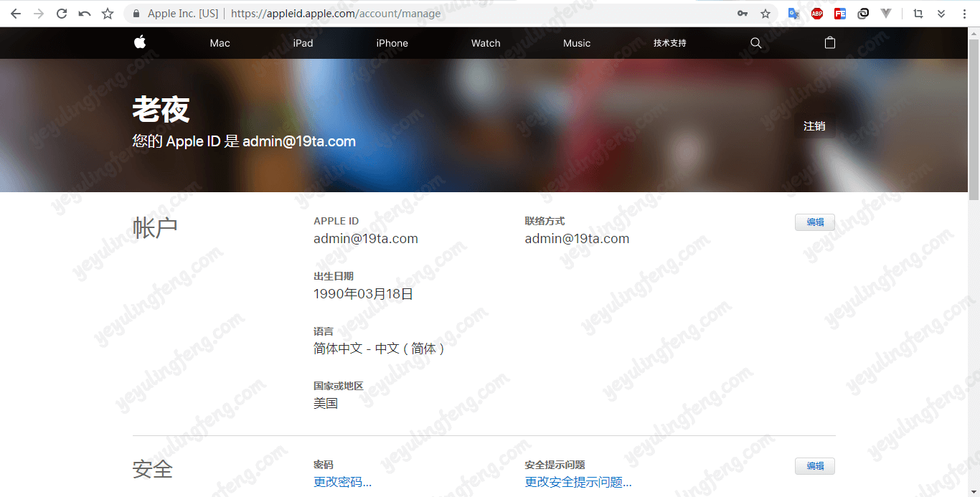The image size is (980, 497).
Task: Go back with the browser back arrow
Action: (16, 14)
